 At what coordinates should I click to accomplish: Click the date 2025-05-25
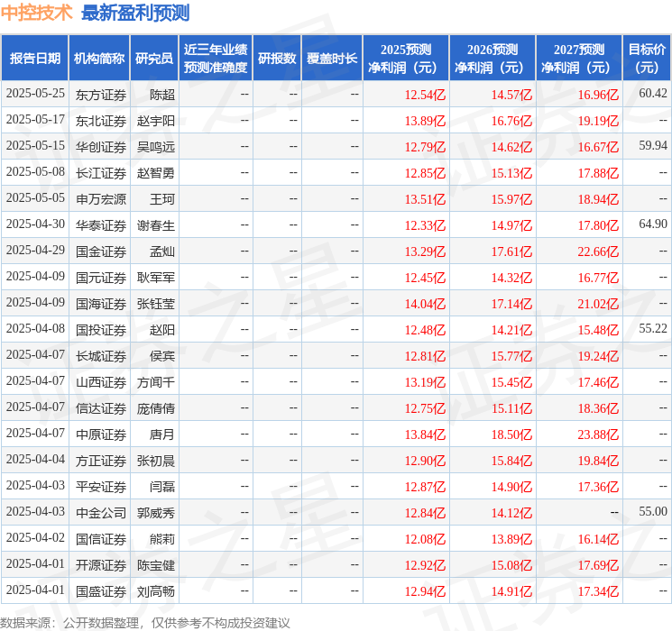tap(35, 93)
